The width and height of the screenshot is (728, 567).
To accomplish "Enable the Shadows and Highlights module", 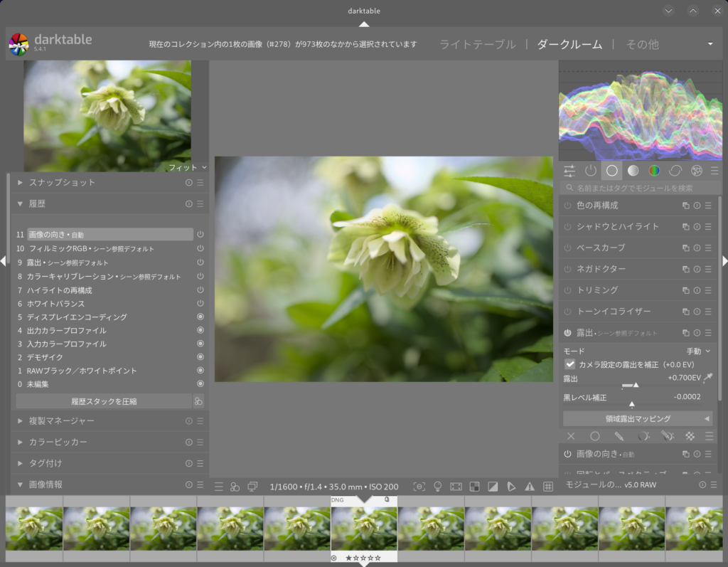I will click(567, 226).
